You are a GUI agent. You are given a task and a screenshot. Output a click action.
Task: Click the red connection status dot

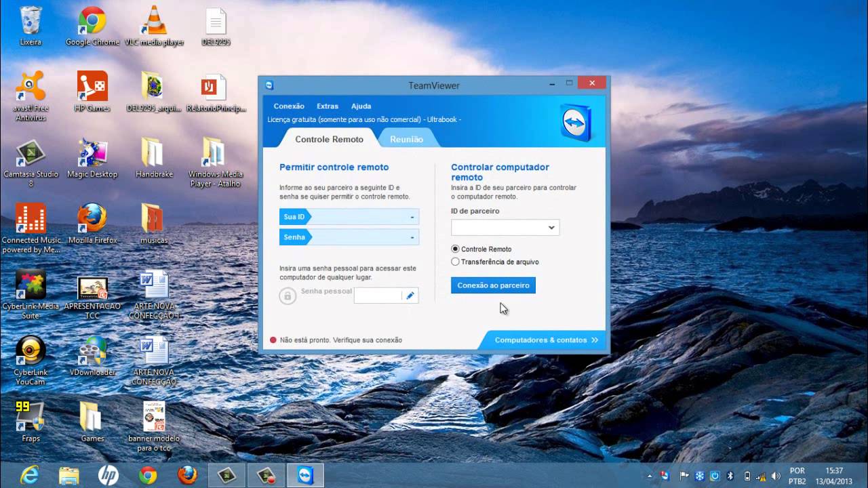point(273,340)
